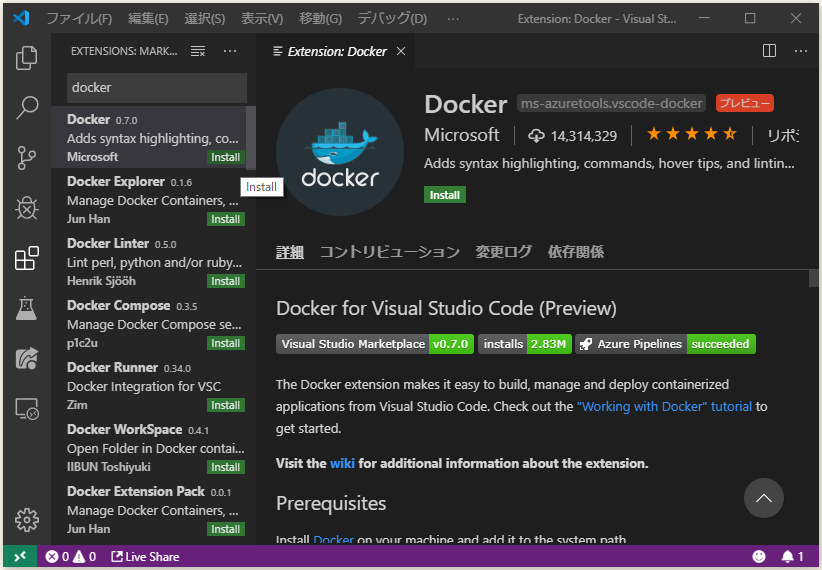
Task: Open the ファイル(F) menu
Action: point(79,18)
